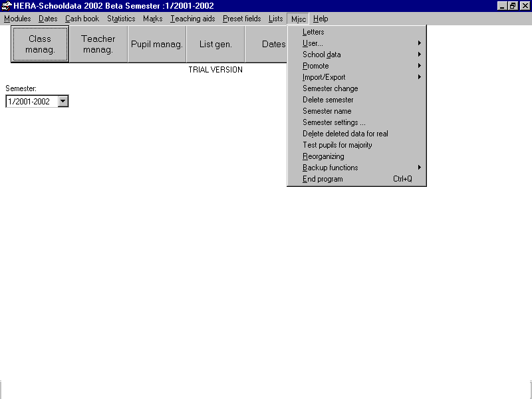
Task: Expand the Promote submenu
Action: click(x=356, y=66)
